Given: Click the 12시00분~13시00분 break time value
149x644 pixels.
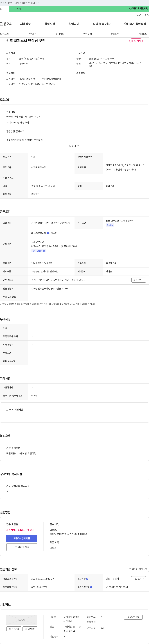Looking at the screenshot, I should pos(41,263).
